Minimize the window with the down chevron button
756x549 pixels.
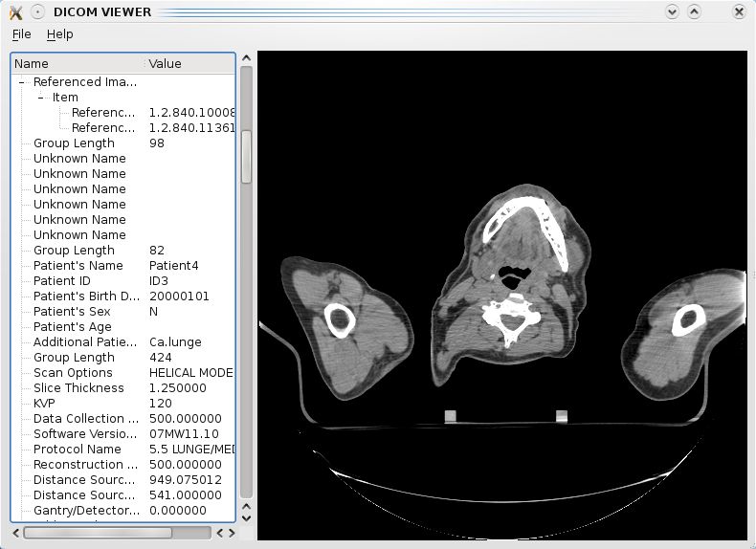point(672,12)
